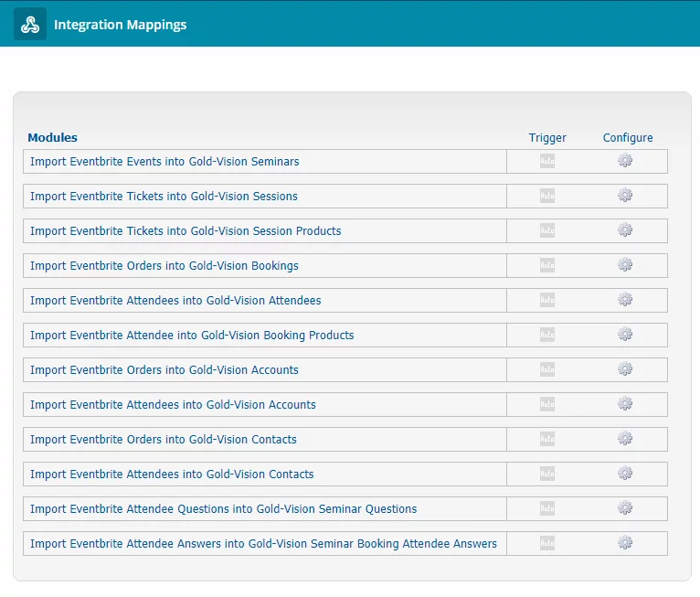Screen dimensions: 700x597
Task: Open Import Eventbrite Orders into Gold-Vision Bookings
Action: pos(164,266)
